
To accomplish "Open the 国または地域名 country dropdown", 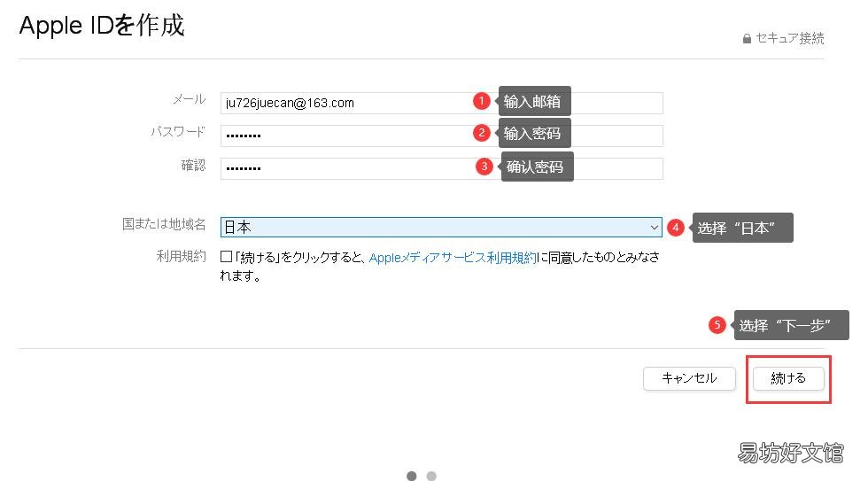I will pyautogui.click(x=441, y=227).
